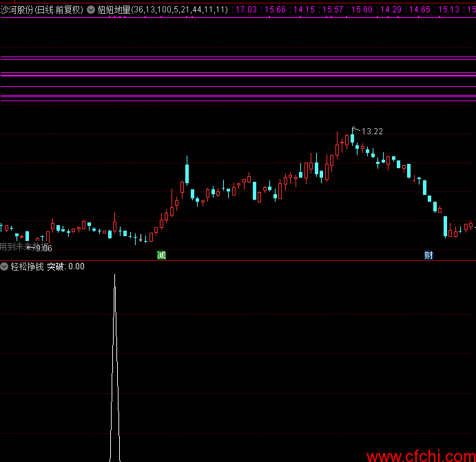
Task: Click the 轻松挣钱 indicator name
Action: pos(28,266)
